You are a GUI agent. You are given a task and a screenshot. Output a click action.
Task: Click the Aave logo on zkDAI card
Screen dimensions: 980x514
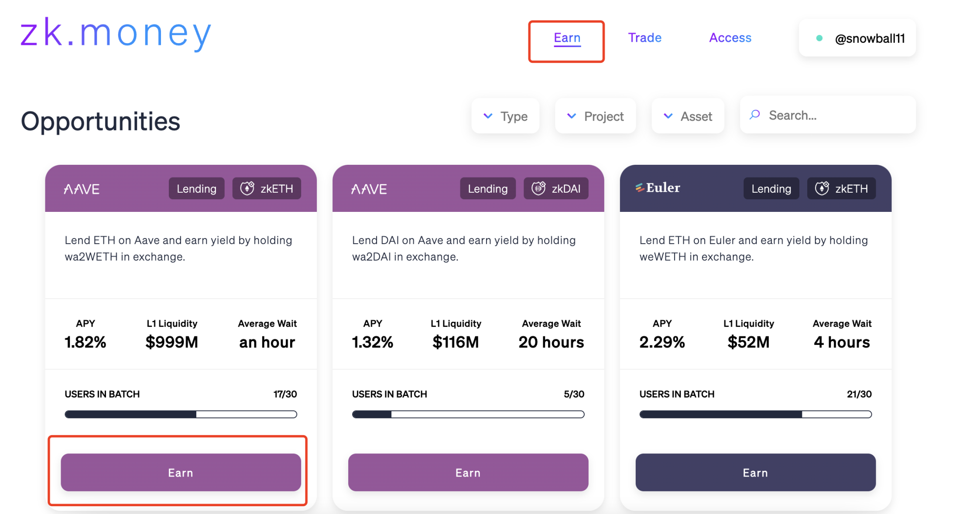[x=369, y=189]
